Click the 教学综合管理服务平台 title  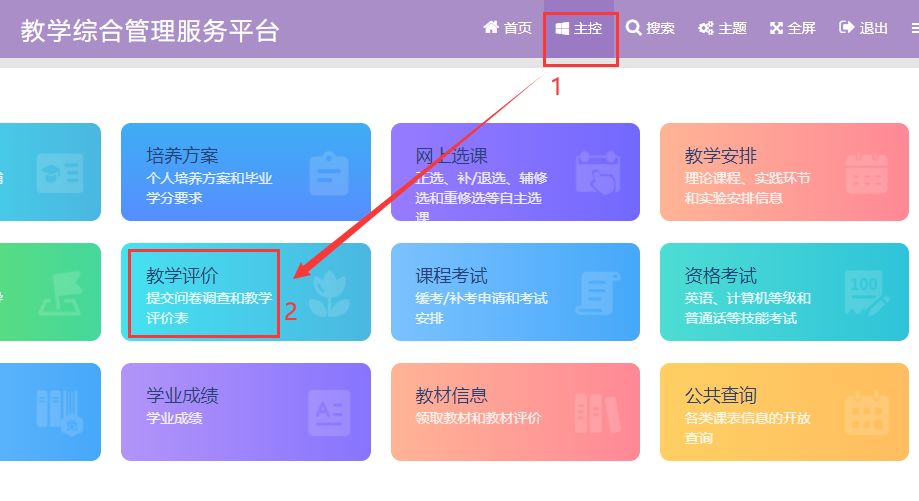150,30
